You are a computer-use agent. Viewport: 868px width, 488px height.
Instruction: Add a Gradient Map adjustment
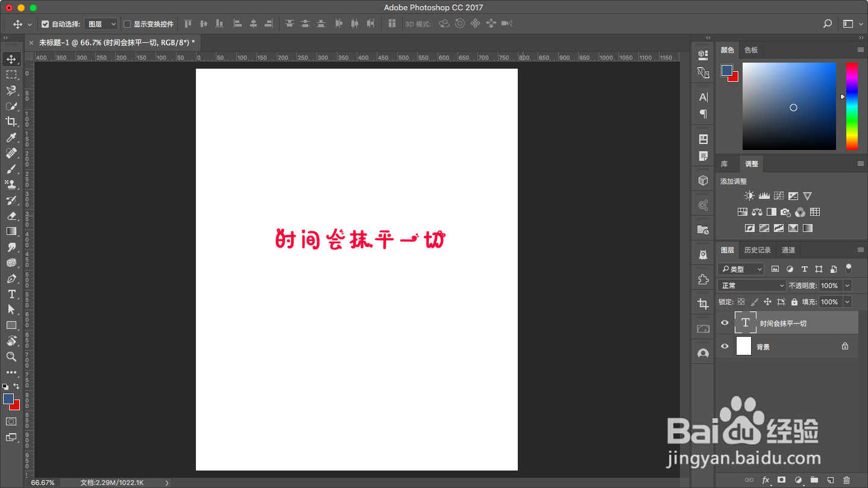click(808, 228)
